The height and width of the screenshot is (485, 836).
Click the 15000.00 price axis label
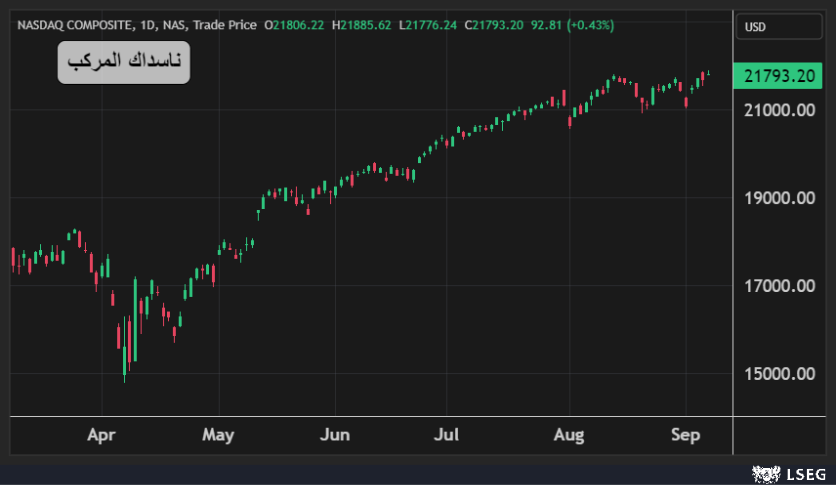(781, 374)
